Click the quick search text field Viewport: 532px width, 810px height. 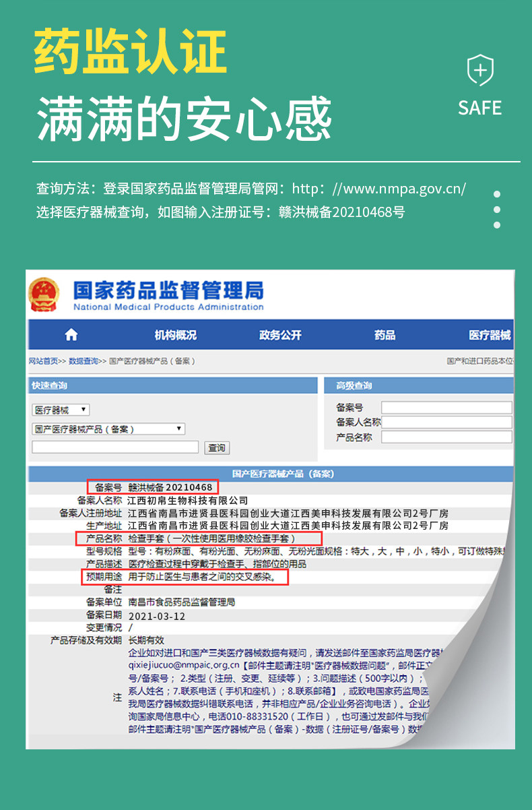[x=115, y=447]
